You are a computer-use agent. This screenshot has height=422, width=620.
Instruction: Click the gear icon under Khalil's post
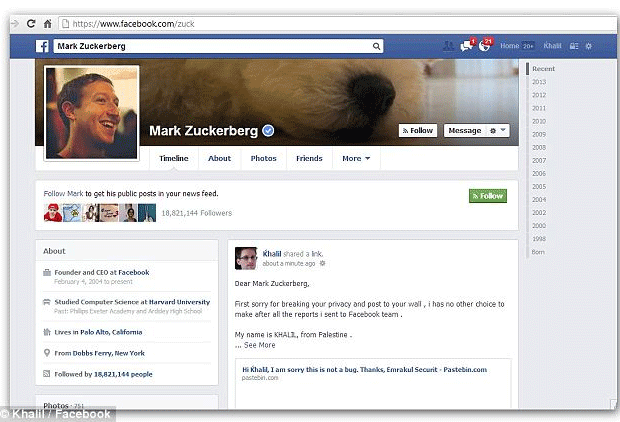pos(322,263)
